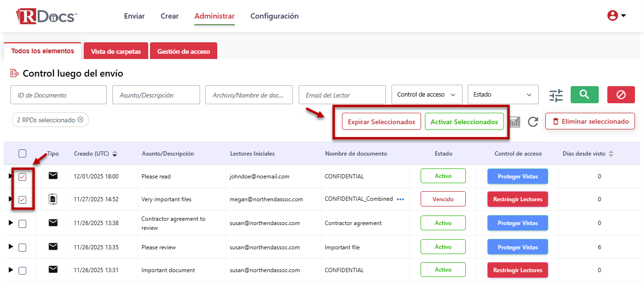
Task: Switch to the Vista de carpetas tab
Action: click(x=116, y=51)
